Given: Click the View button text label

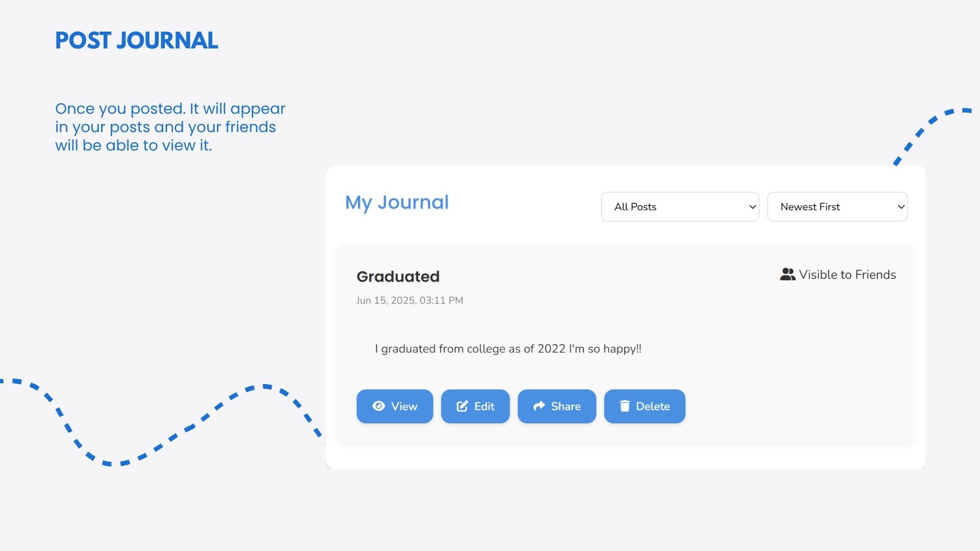Looking at the screenshot, I should pos(404,407).
